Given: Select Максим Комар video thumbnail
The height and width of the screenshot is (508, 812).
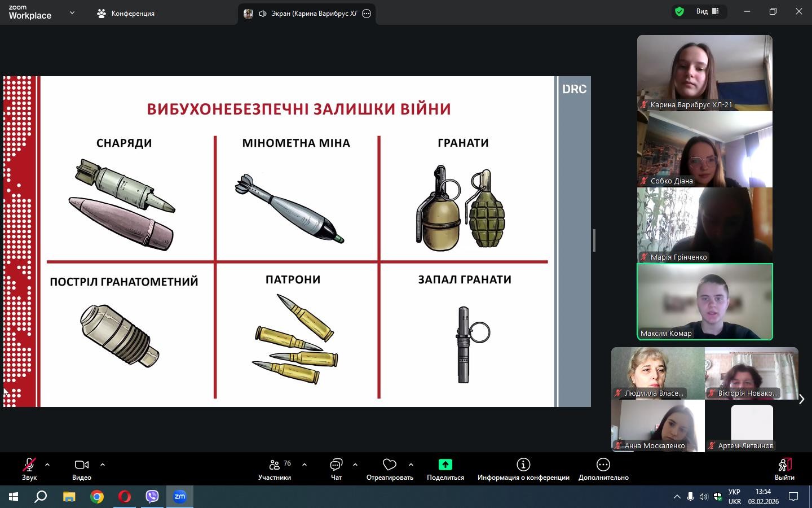Looking at the screenshot, I should [x=704, y=302].
